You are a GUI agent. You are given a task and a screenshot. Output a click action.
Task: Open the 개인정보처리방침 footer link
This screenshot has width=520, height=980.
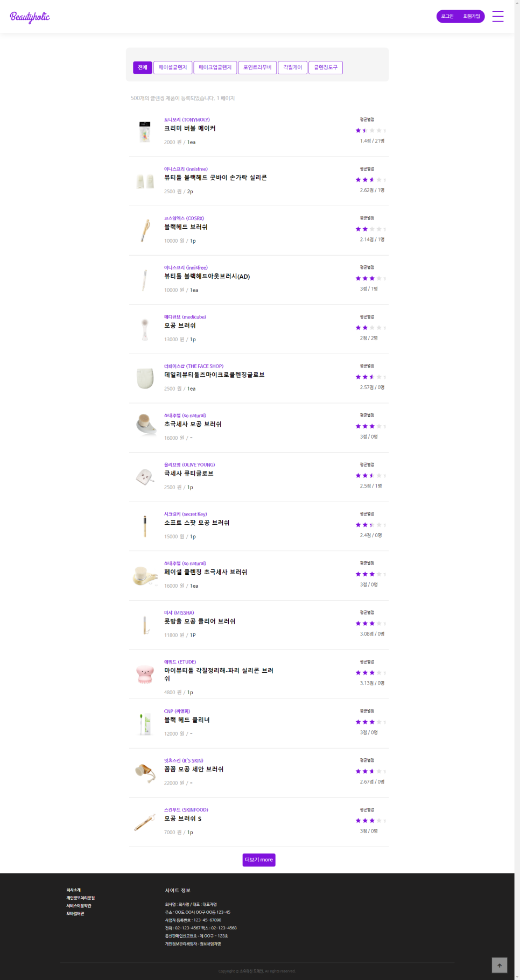pos(80,898)
